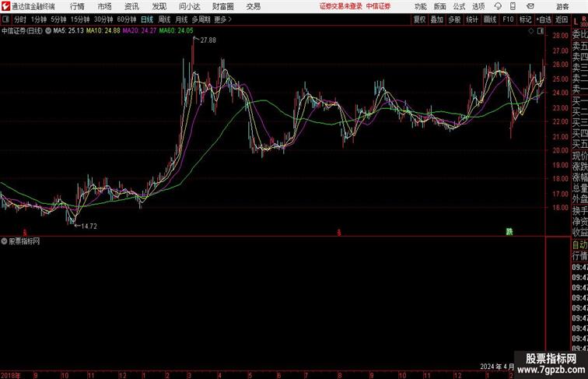Click the 复权 toolbar button
The width and height of the screenshot is (588, 379).
(419, 19)
